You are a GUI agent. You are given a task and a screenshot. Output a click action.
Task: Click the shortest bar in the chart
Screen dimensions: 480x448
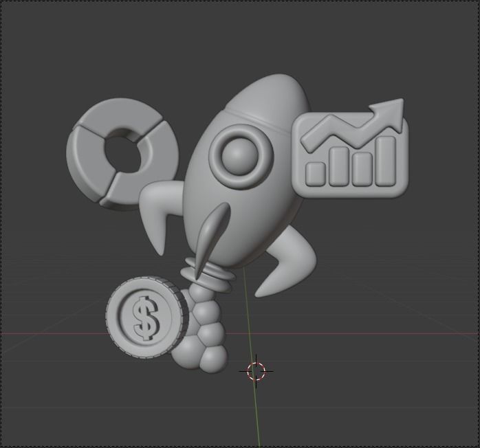tap(316, 174)
